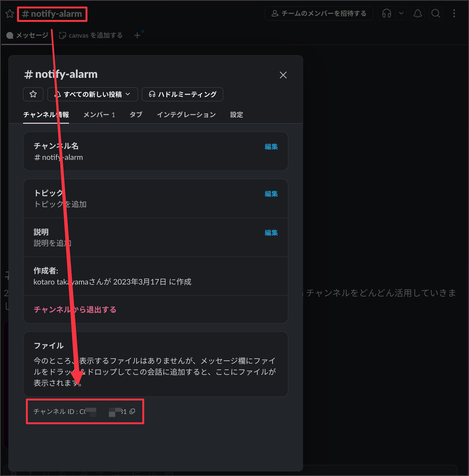Copy the channel ID using the copy icon
469x476 pixels.
(x=132, y=411)
